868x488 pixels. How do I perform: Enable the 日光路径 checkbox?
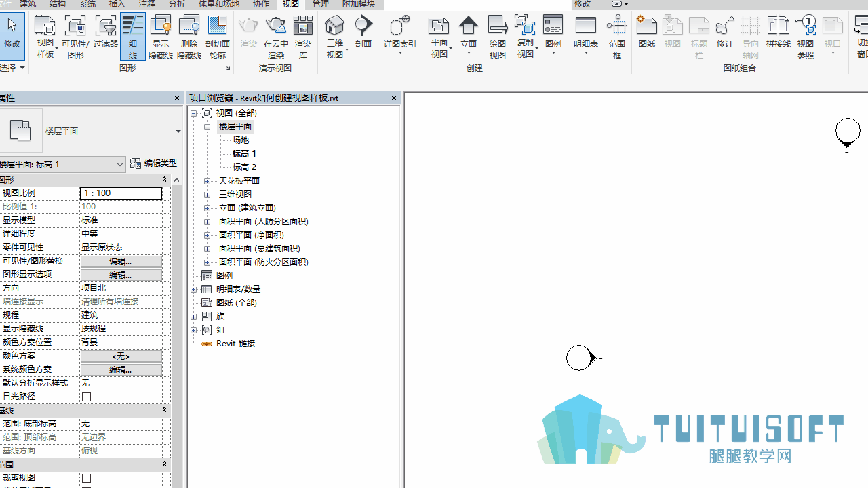coord(87,396)
